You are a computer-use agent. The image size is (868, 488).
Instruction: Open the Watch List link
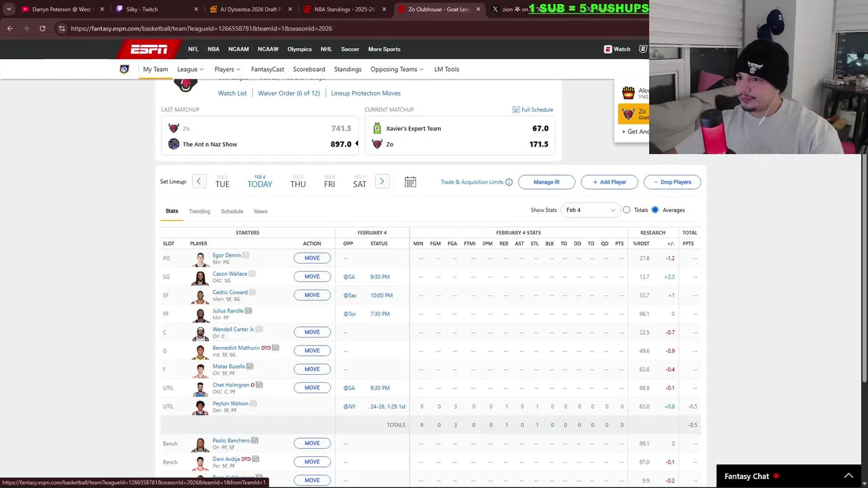232,94
